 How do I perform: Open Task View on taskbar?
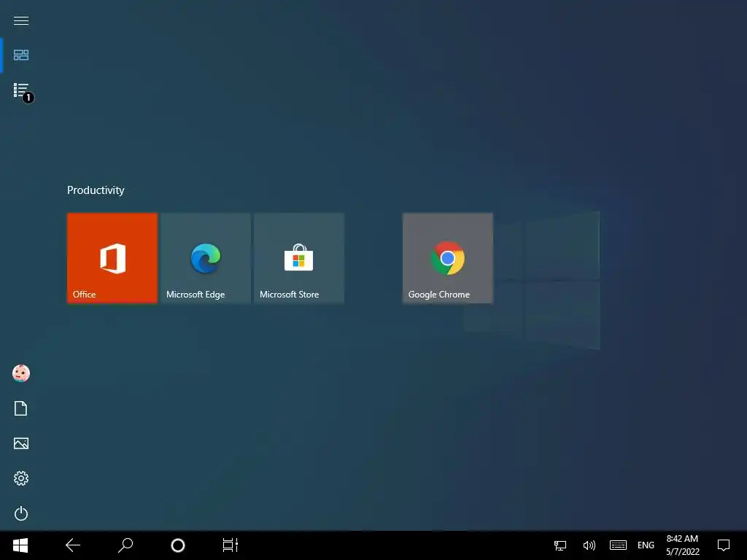click(x=230, y=545)
